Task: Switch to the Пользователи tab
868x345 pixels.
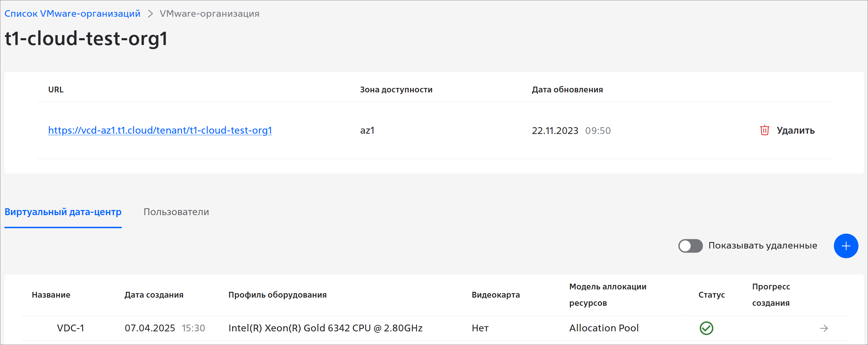Action: pyautogui.click(x=176, y=212)
